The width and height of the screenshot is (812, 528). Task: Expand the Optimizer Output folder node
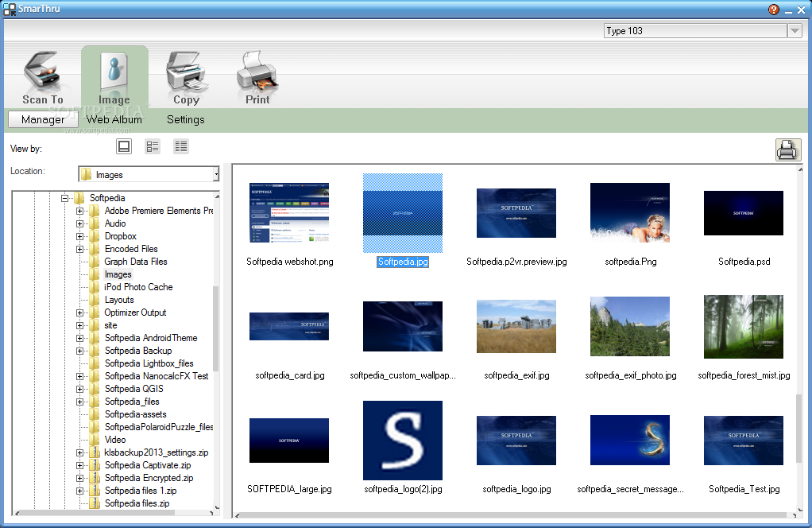tap(79, 313)
